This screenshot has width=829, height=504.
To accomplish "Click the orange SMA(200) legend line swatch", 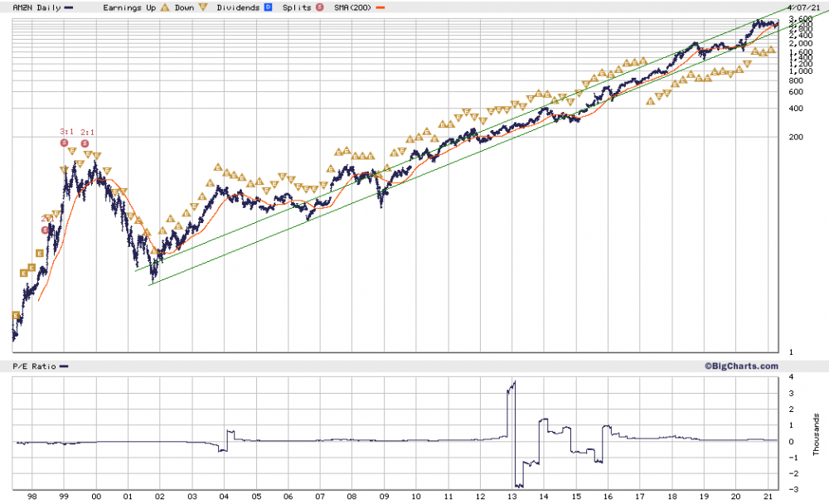I will [380, 8].
